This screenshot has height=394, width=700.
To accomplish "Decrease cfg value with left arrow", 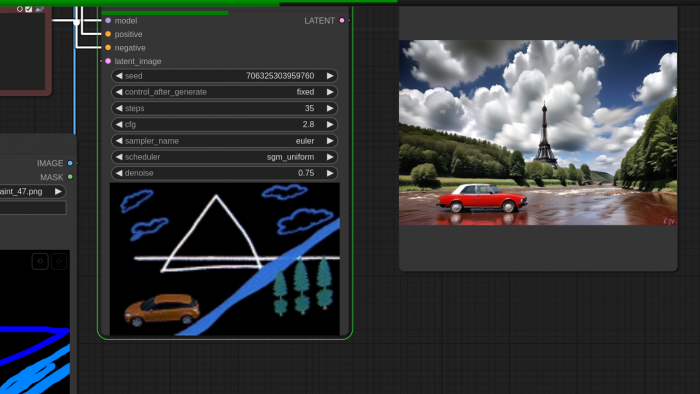I will [x=119, y=124].
